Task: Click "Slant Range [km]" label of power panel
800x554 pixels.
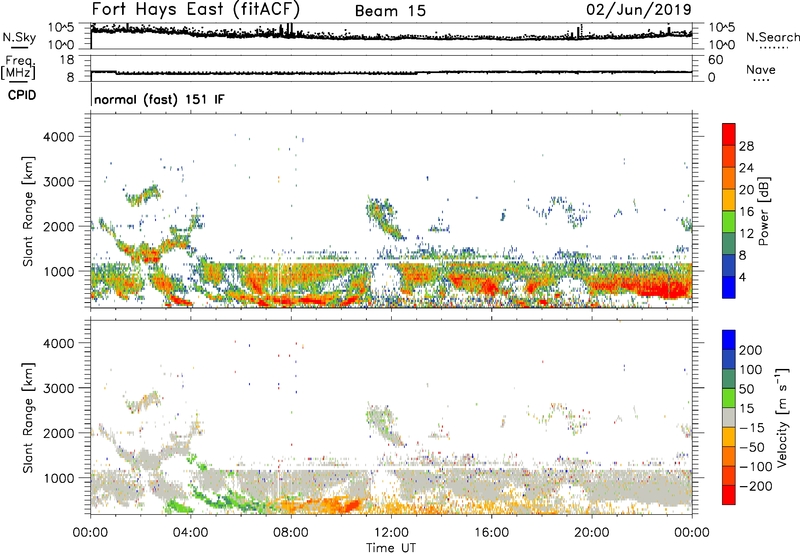Action: (28, 211)
